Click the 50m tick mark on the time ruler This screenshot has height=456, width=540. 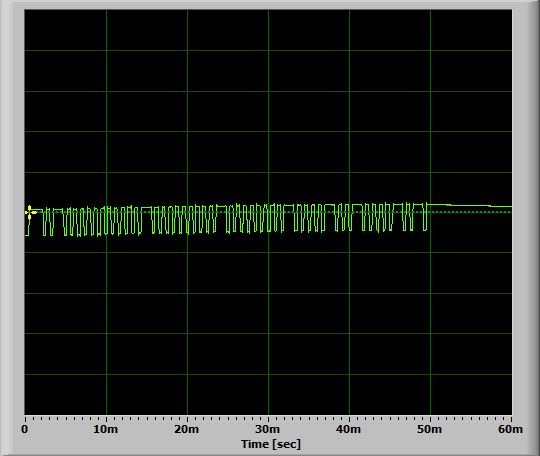[430, 419]
